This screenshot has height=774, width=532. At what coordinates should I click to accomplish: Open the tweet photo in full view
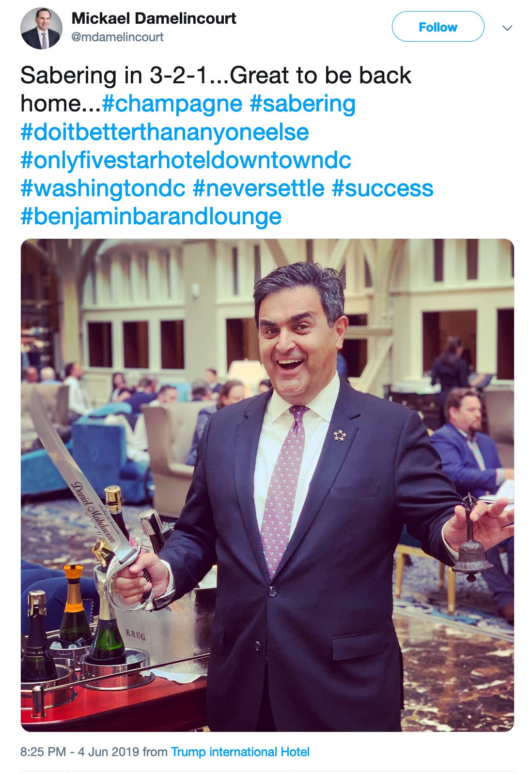tap(267, 485)
